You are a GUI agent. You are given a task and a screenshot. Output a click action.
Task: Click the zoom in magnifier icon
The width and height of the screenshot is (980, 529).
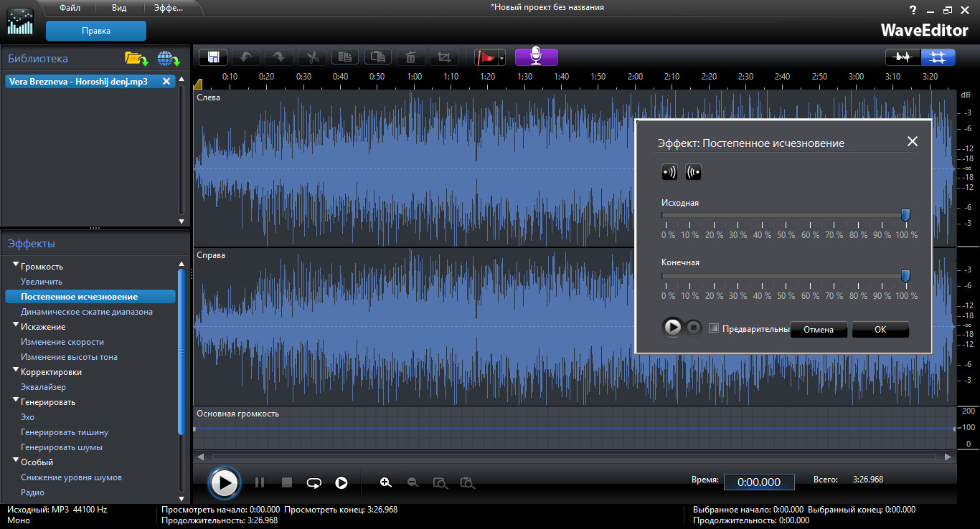(x=386, y=482)
